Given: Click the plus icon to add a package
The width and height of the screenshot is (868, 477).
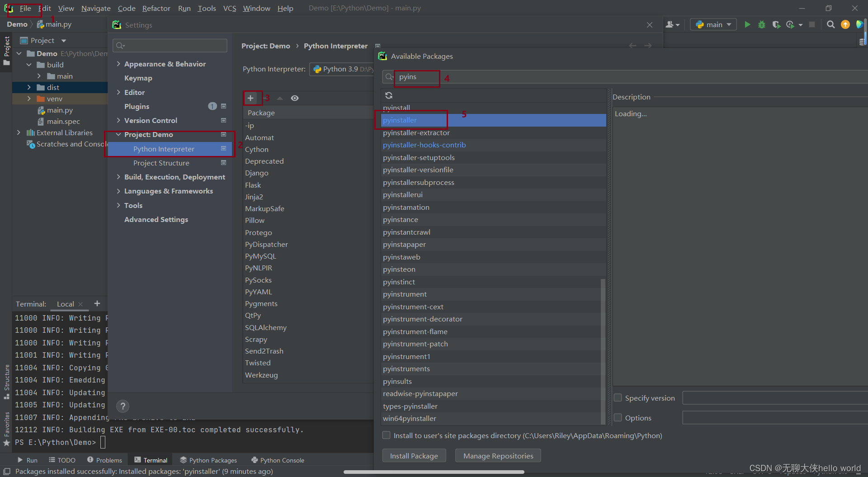Looking at the screenshot, I should click(x=250, y=98).
